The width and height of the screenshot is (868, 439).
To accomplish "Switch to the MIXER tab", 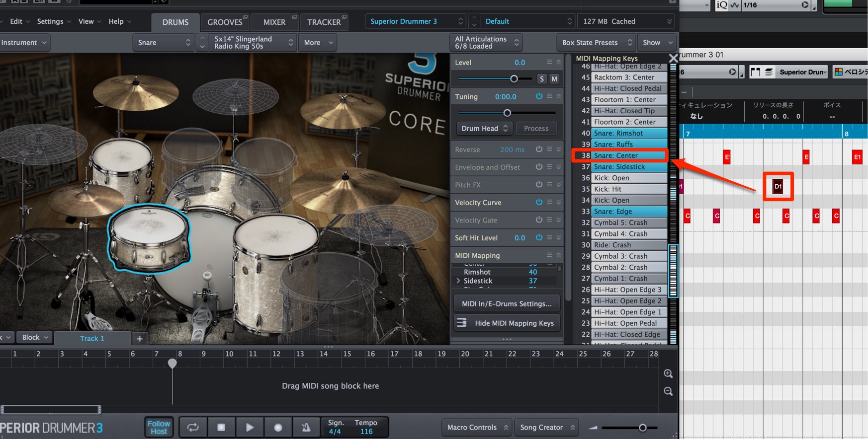I will tap(274, 22).
